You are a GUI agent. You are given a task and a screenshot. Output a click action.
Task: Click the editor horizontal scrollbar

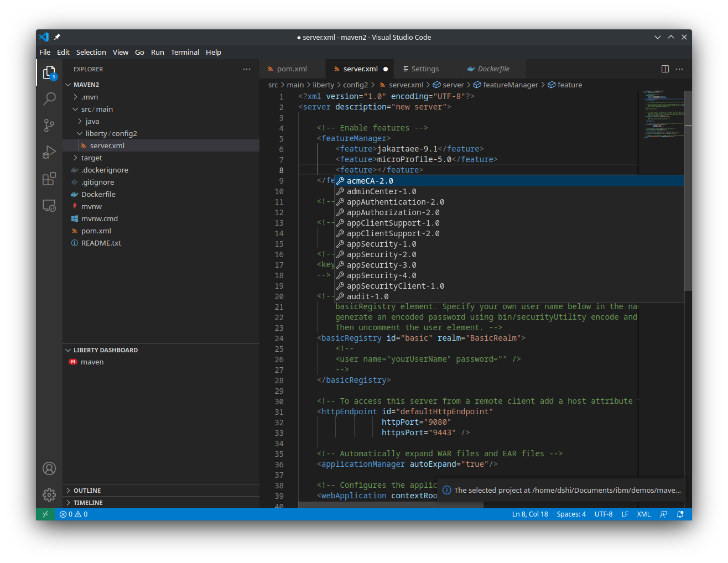tap(391, 505)
